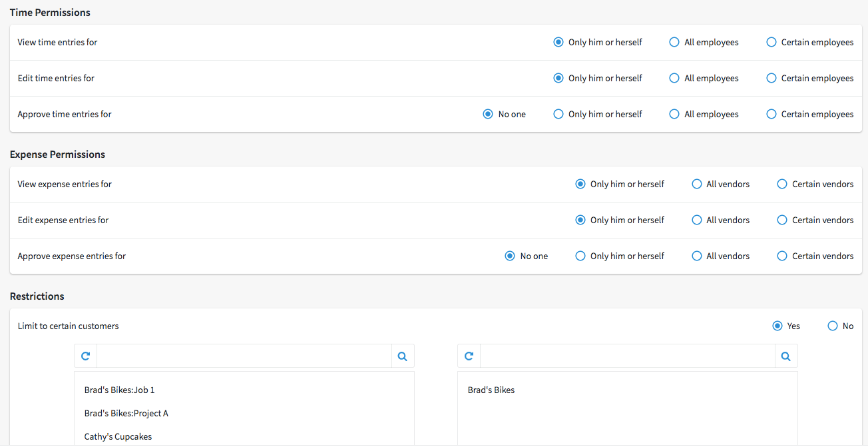Image resolution: width=868 pixels, height=447 pixels.
Task: Click the available customers search field
Action: [244, 356]
